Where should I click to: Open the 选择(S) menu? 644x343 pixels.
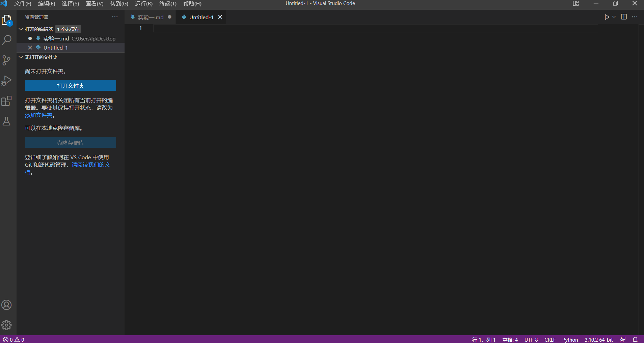[x=70, y=3]
